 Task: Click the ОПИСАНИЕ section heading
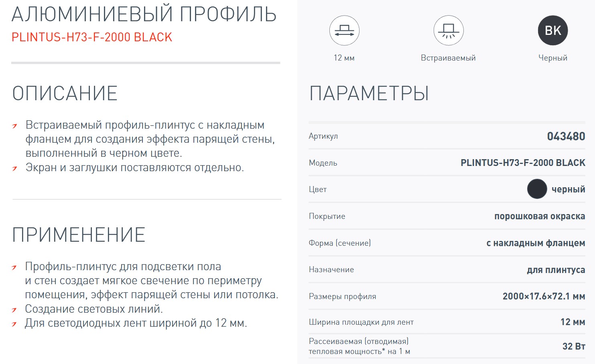(65, 93)
